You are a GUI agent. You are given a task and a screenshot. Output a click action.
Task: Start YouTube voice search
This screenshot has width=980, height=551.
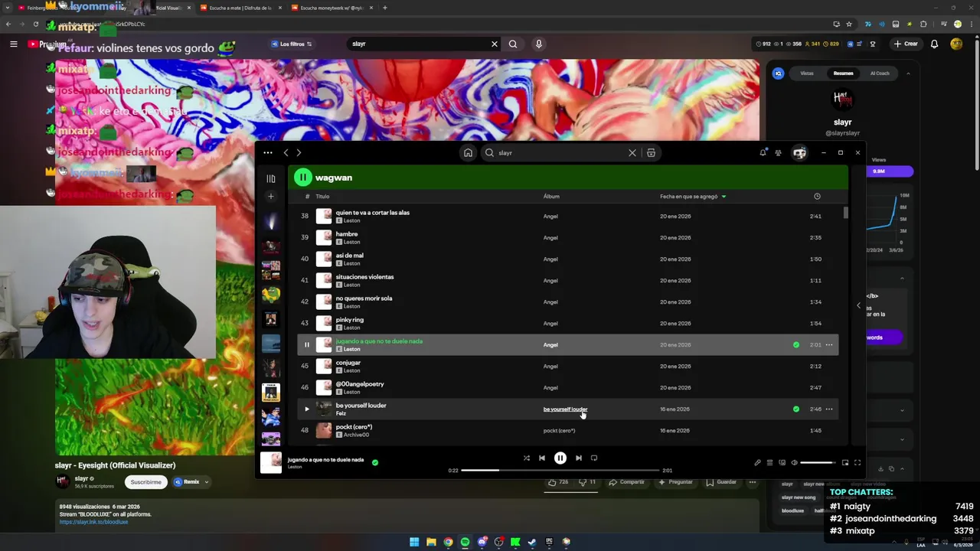point(539,44)
